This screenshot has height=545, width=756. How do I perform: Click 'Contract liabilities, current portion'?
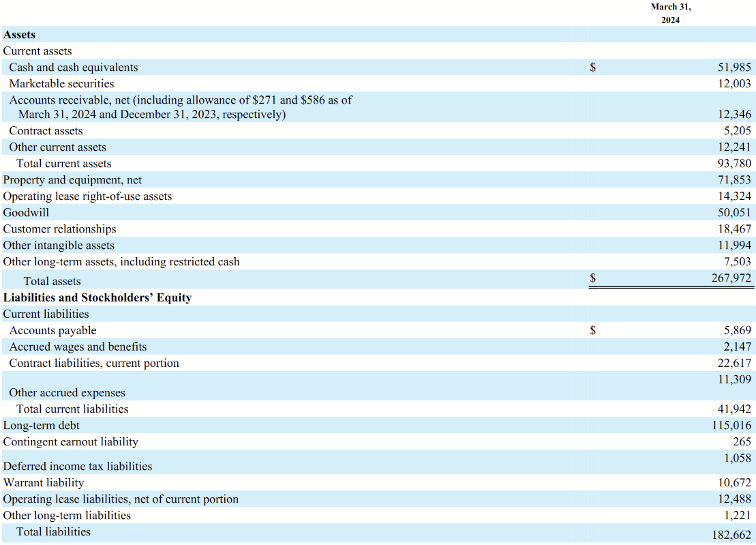(x=94, y=363)
